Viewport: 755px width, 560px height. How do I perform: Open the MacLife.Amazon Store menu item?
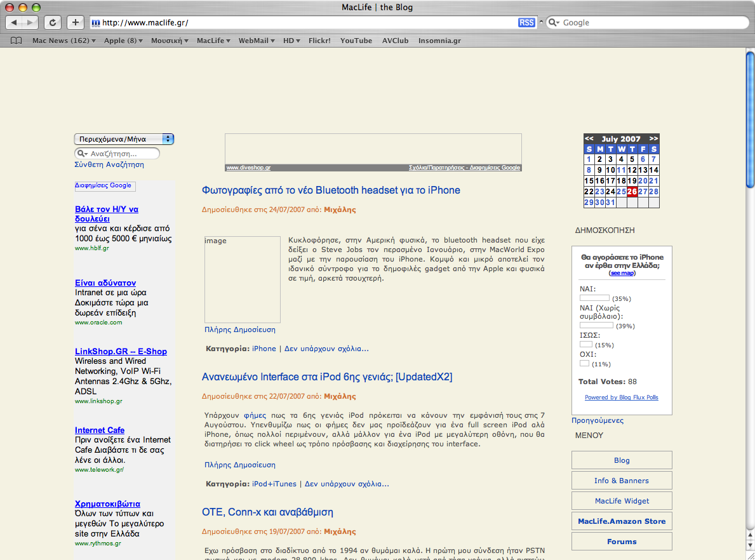(622, 521)
